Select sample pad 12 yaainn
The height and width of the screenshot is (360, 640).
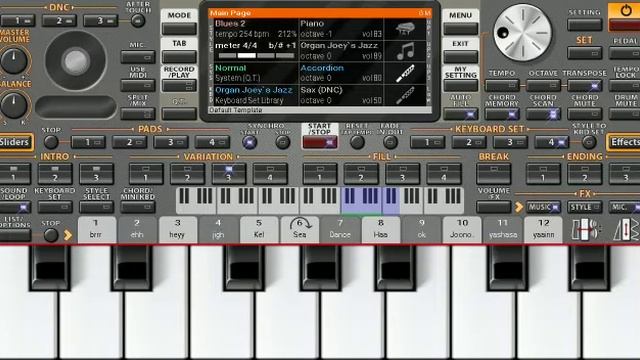(x=543, y=229)
